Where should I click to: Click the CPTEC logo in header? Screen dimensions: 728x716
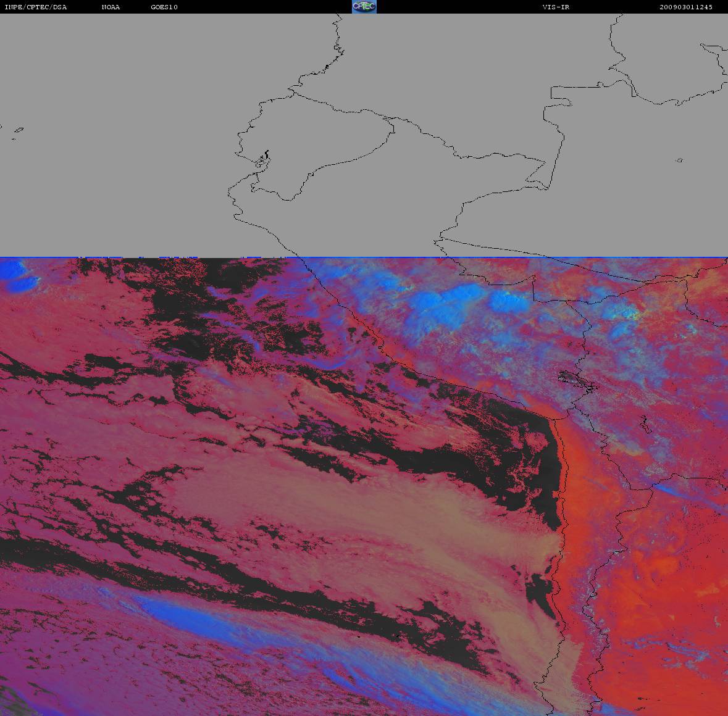[364, 7]
